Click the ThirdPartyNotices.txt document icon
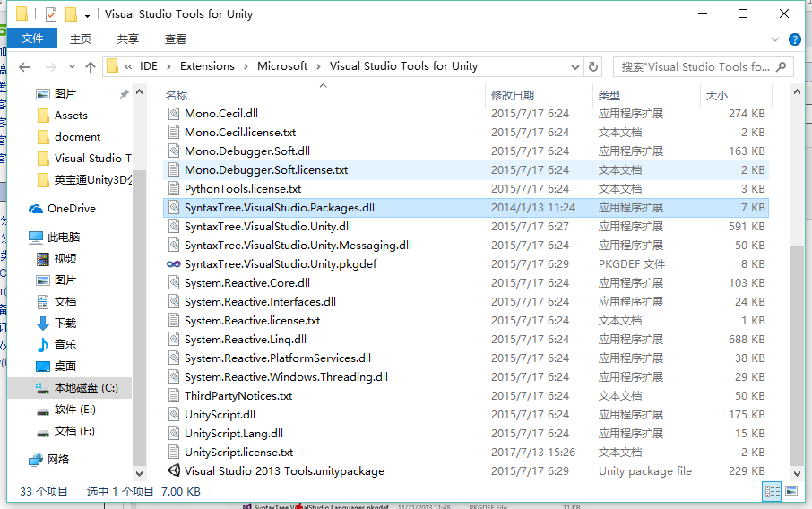Viewport: 812px width, 509px height. (x=174, y=395)
